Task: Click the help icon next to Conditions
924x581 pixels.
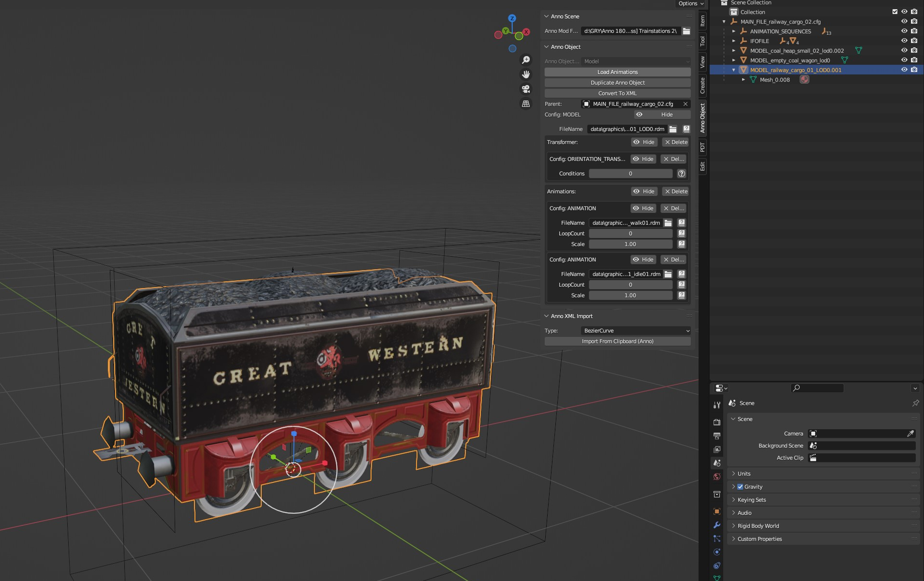Action: tap(682, 174)
